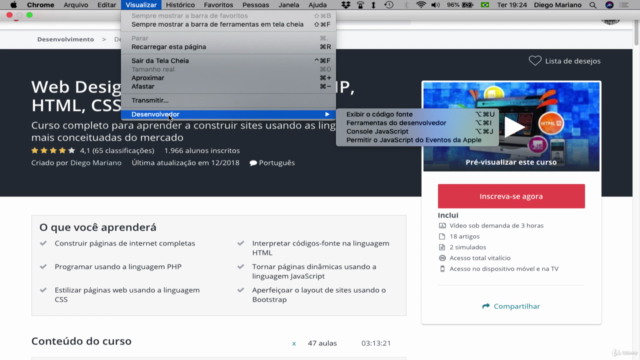Click the star rating icons
Screen dimensions: 640x360
click(x=53, y=151)
